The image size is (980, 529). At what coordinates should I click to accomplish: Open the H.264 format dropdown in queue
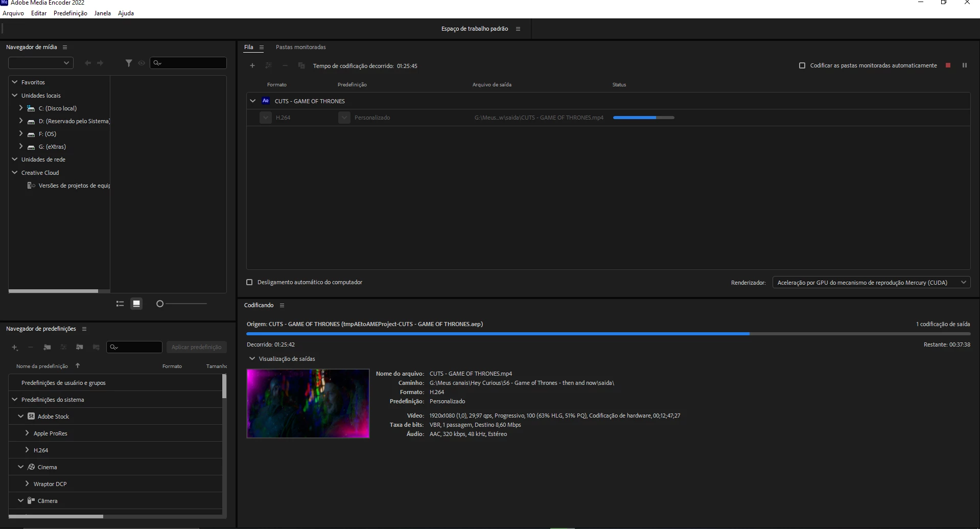pos(266,118)
